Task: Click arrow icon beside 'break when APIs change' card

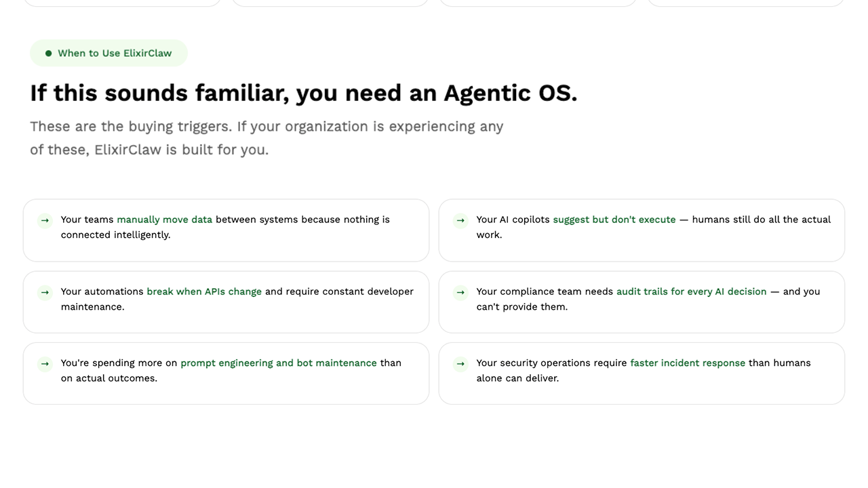Action: tap(45, 292)
